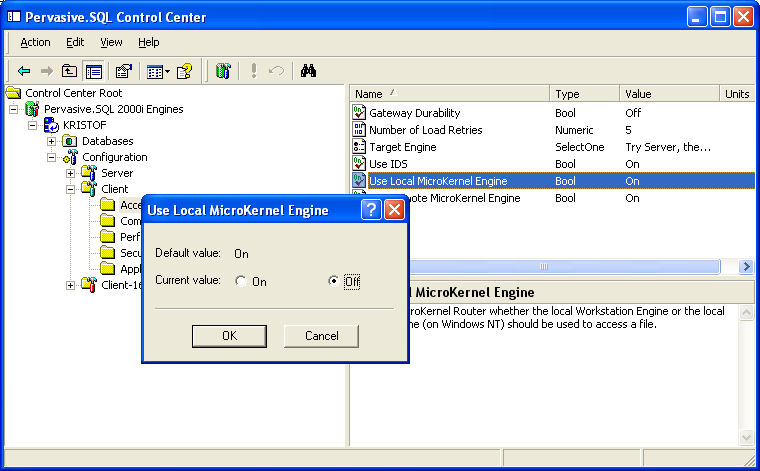Click the view list toolbar icon

pyautogui.click(x=155, y=72)
